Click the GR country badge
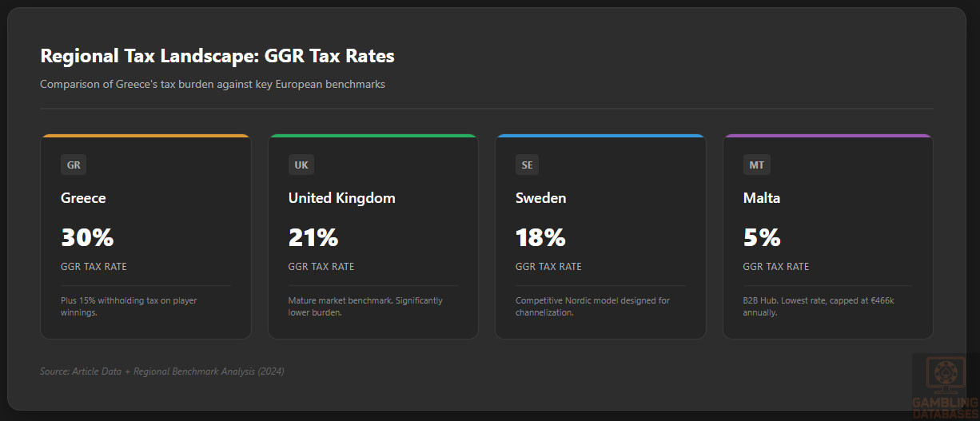This screenshot has width=980, height=421. click(74, 165)
